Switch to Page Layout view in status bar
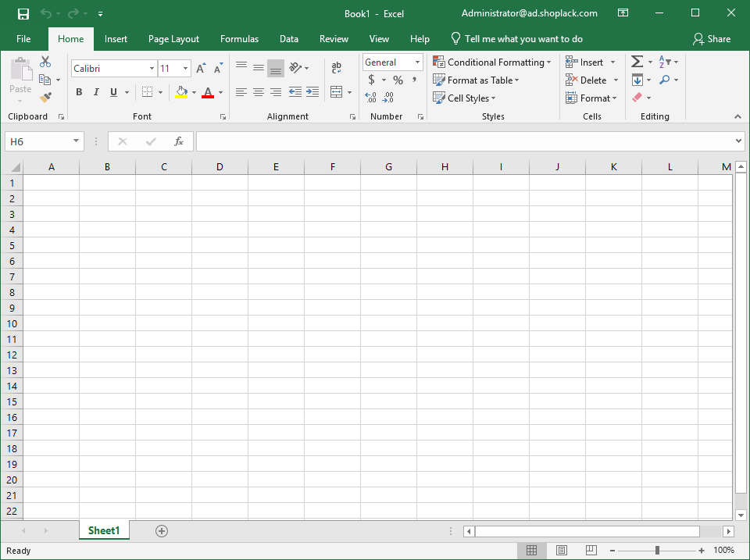750x560 pixels. [x=562, y=551]
